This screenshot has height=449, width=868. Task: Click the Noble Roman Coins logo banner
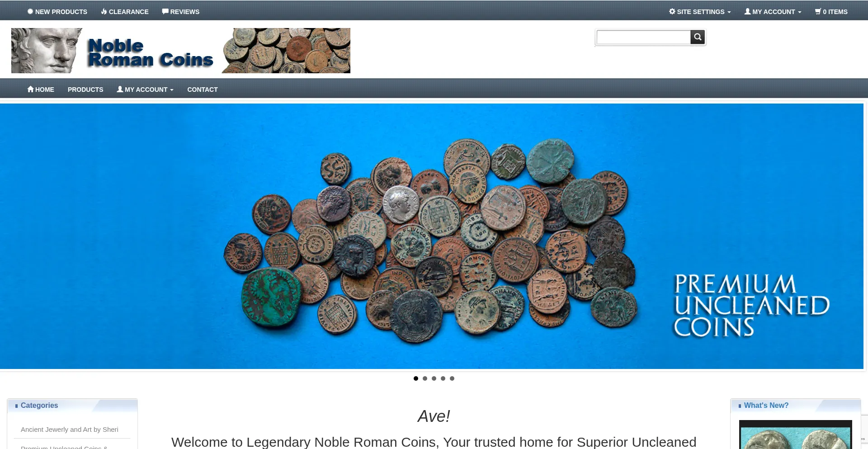[181, 51]
